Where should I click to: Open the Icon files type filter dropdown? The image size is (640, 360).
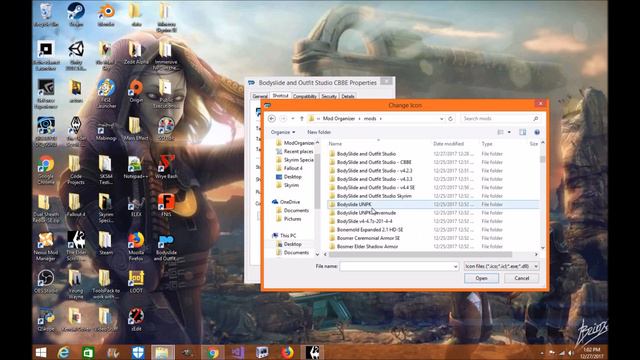coord(501,267)
